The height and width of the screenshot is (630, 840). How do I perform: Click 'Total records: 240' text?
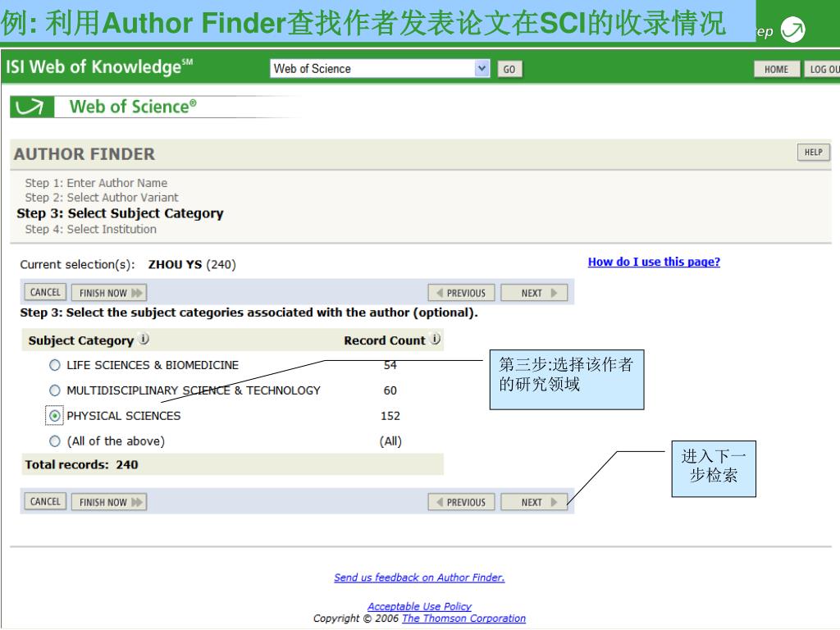point(81,465)
